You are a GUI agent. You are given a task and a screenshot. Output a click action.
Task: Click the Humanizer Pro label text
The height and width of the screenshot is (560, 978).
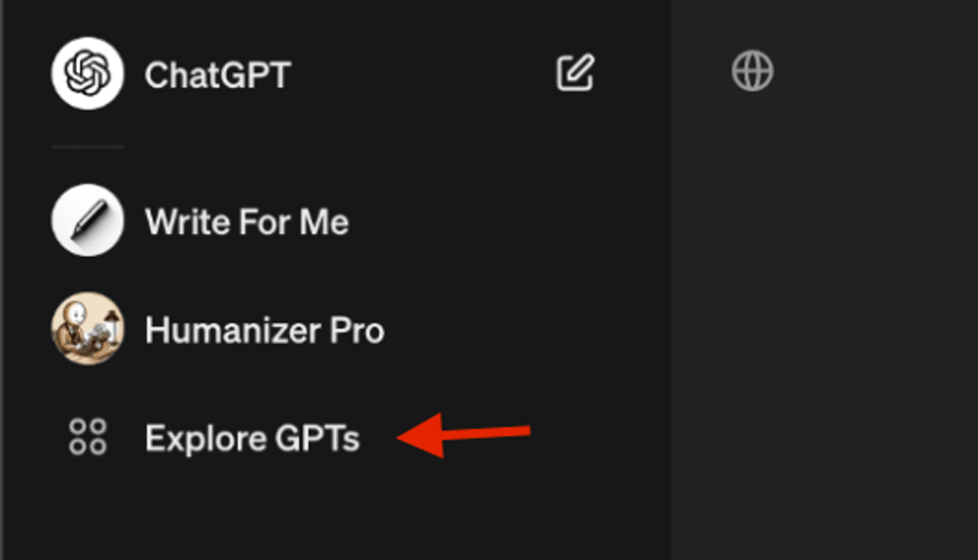[x=264, y=330]
